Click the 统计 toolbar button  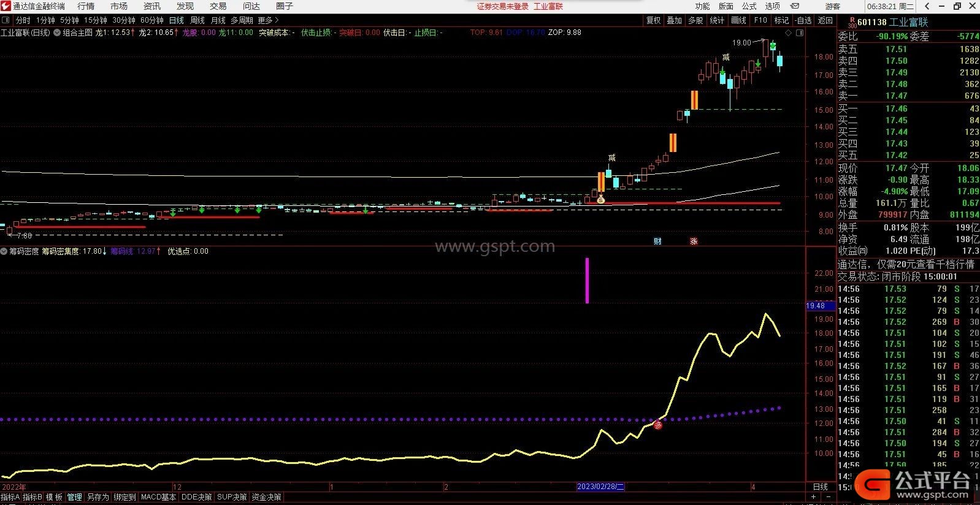pyautogui.click(x=717, y=20)
